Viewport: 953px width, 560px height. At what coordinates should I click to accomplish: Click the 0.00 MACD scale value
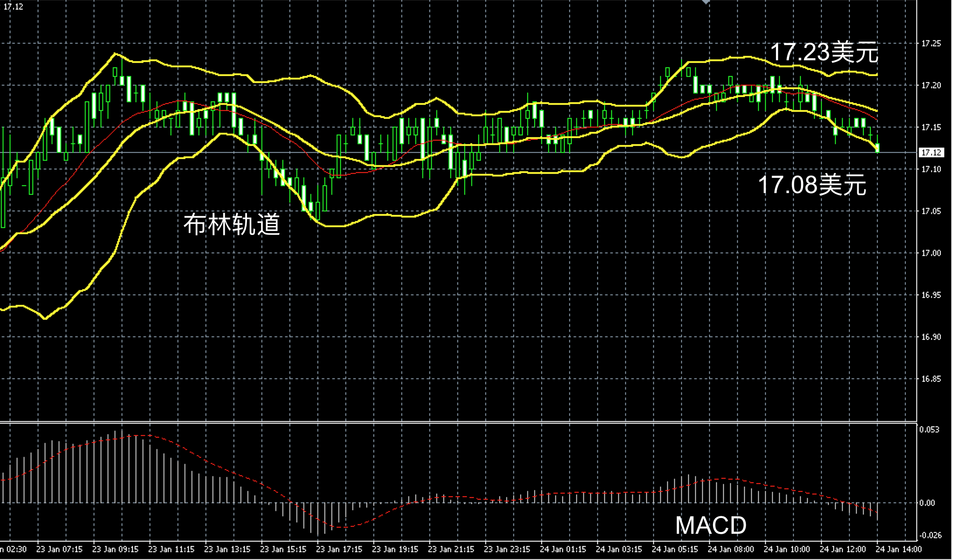[x=928, y=503]
